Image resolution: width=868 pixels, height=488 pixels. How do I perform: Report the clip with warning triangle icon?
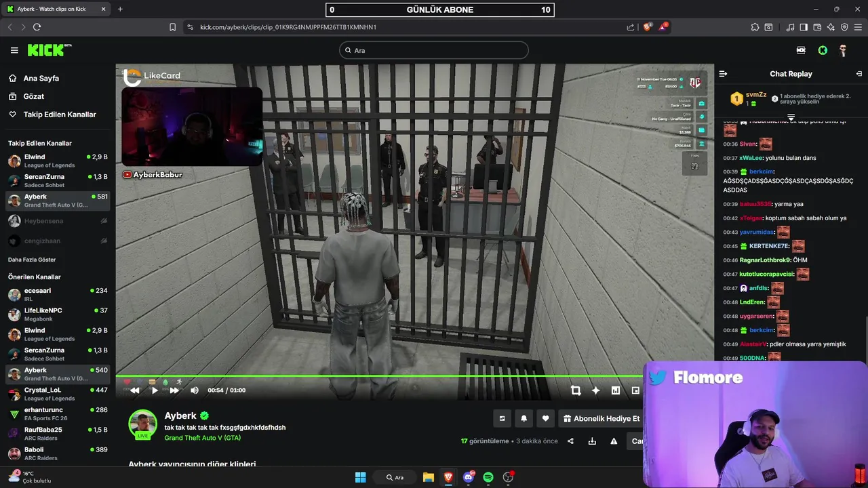point(614,441)
